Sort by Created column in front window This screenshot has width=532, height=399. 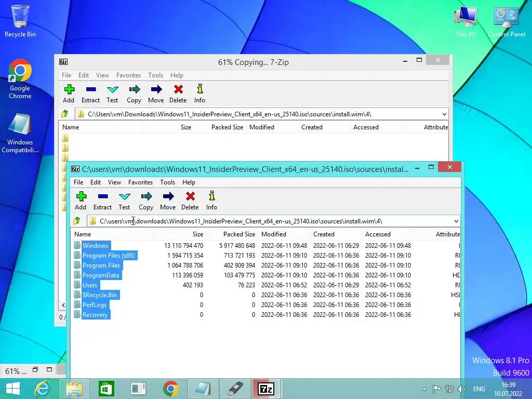click(336, 234)
